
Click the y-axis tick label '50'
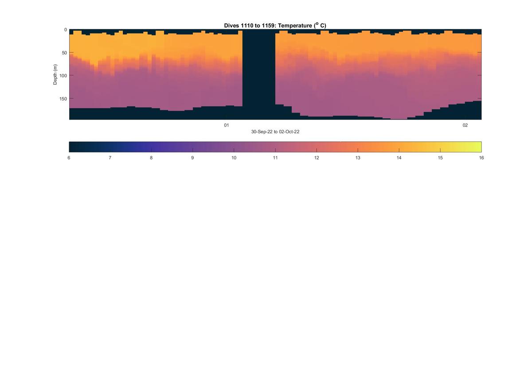pos(64,53)
